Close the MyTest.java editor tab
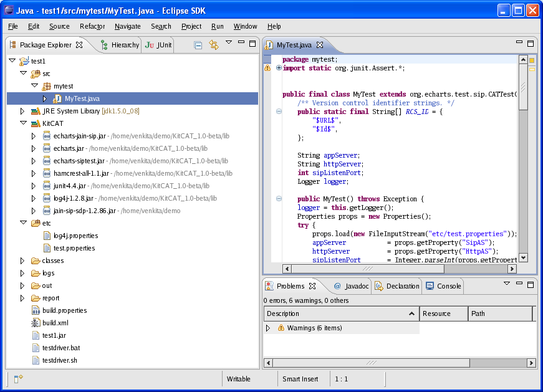Screen dimensions: 543x392 (x=320, y=45)
